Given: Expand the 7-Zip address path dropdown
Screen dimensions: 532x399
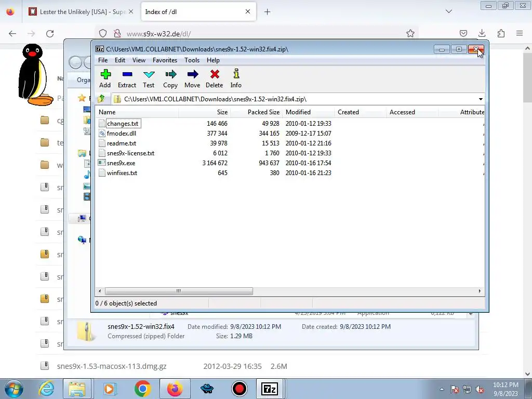Looking at the screenshot, I should [x=481, y=99].
